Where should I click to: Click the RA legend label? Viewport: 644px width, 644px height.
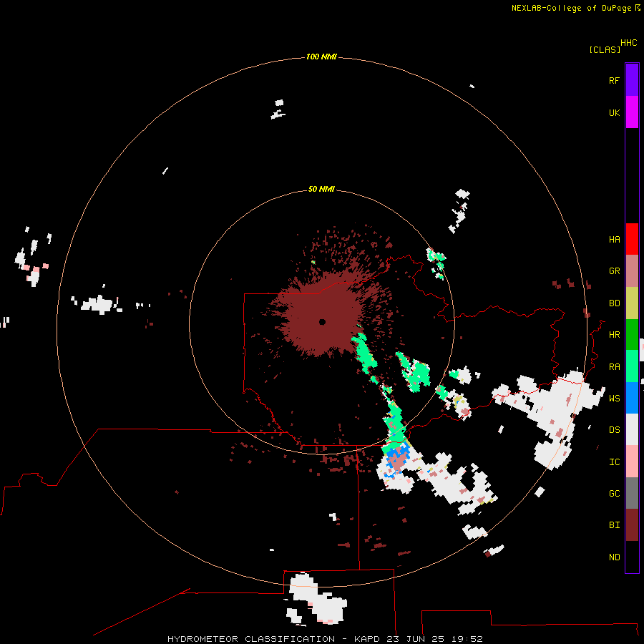614,366
